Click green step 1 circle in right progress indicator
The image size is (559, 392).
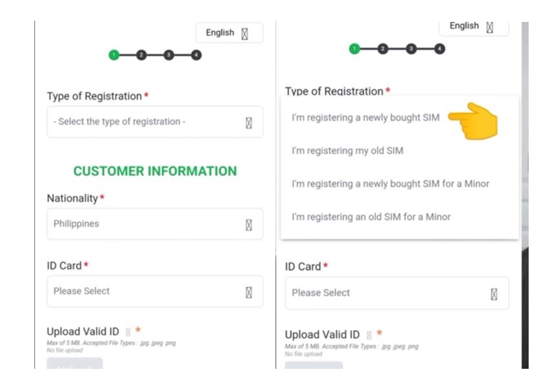coord(354,49)
